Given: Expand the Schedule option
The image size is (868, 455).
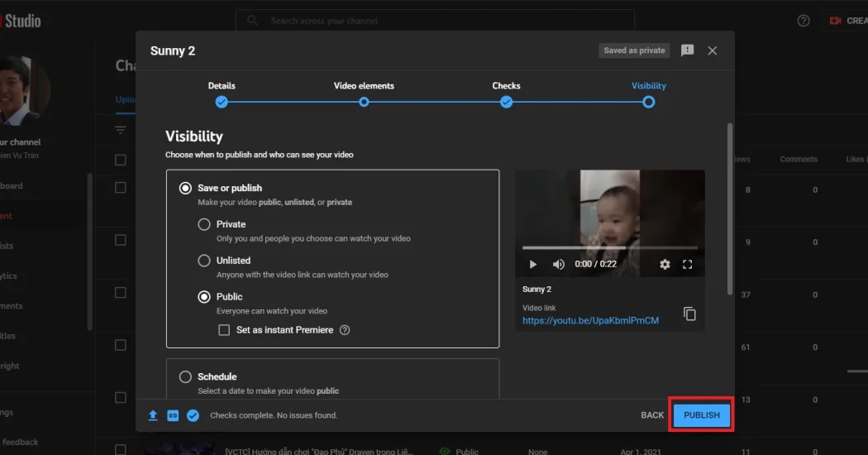Looking at the screenshot, I should 186,376.
